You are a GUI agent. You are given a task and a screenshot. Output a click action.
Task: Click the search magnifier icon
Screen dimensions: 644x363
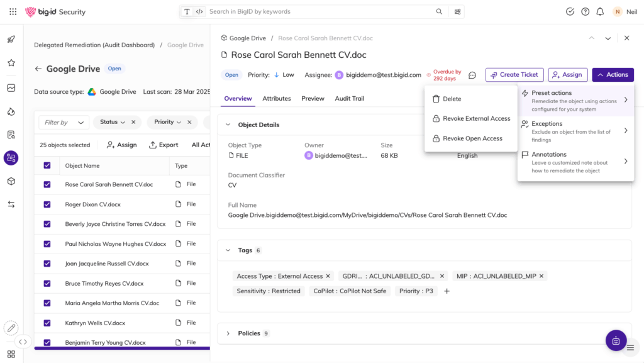[439, 11]
